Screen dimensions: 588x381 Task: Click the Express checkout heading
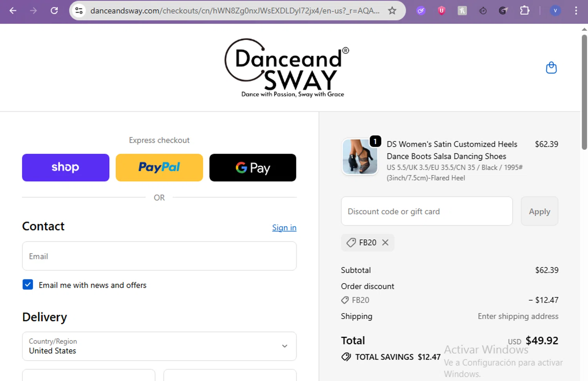159,140
